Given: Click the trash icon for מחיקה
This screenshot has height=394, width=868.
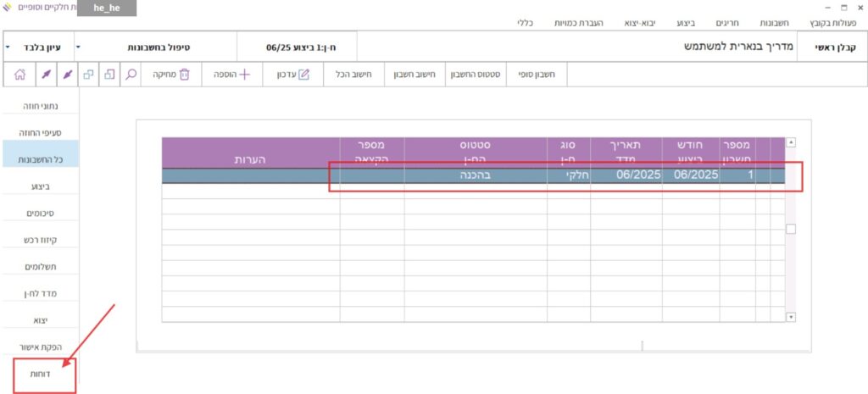Looking at the screenshot, I should [184, 75].
